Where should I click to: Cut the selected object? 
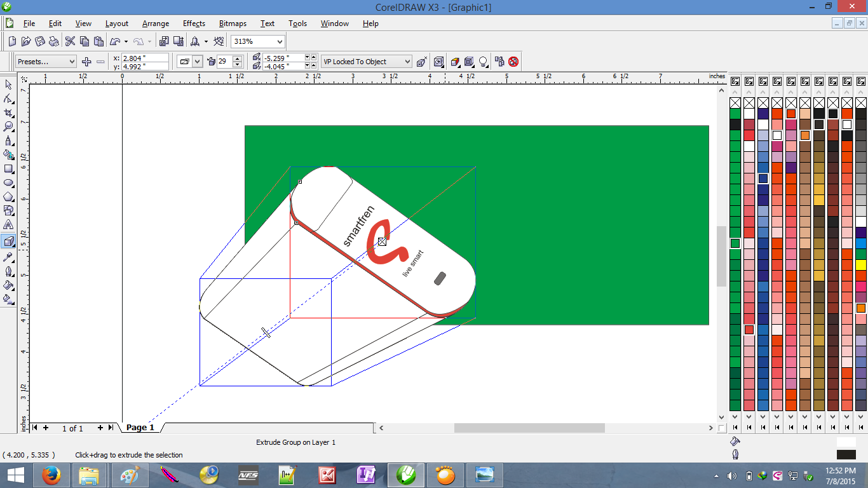(70, 41)
